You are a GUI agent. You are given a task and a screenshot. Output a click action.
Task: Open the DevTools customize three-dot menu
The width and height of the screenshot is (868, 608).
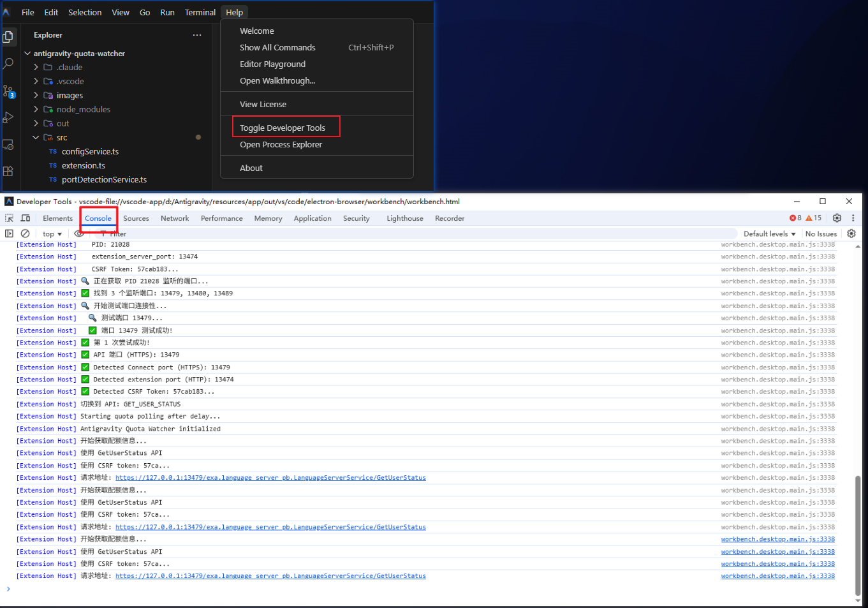click(x=853, y=218)
